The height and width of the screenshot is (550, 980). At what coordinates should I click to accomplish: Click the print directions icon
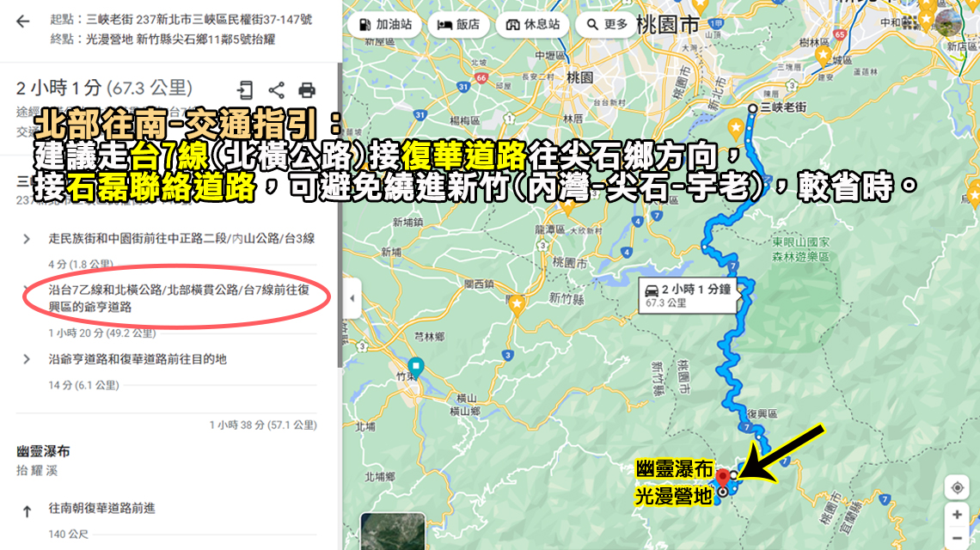click(307, 90)
